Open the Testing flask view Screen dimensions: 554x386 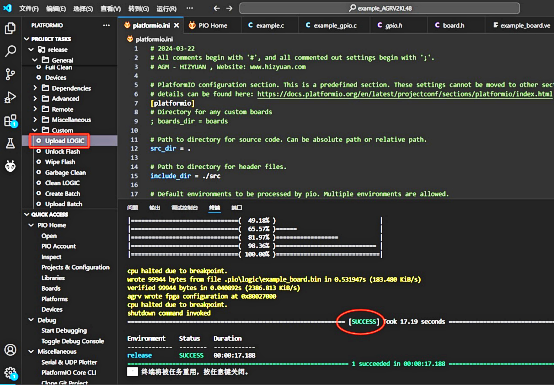(x=10, y=143)
